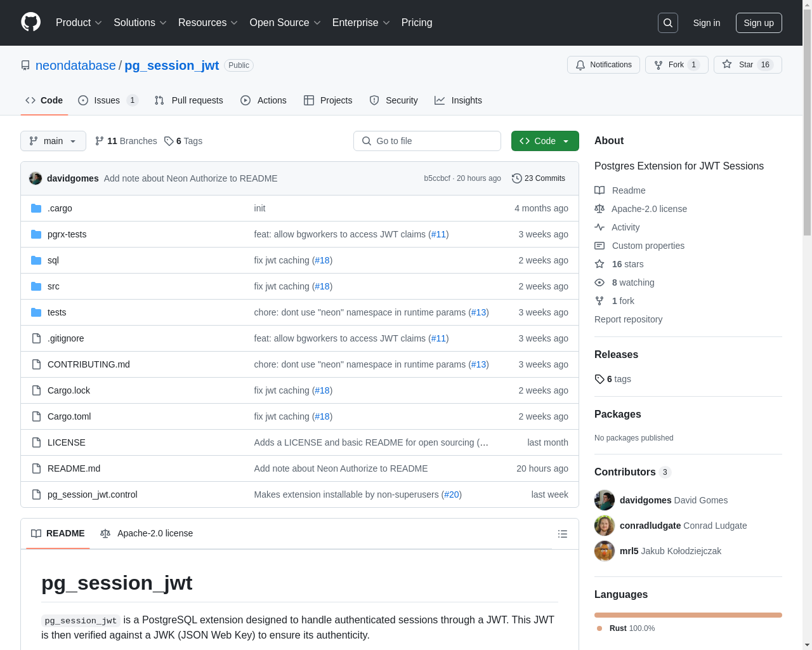This screenshot has width=812, height=650.
Task: Open commit hash b5ccbcf
Action: pos(437,178)
